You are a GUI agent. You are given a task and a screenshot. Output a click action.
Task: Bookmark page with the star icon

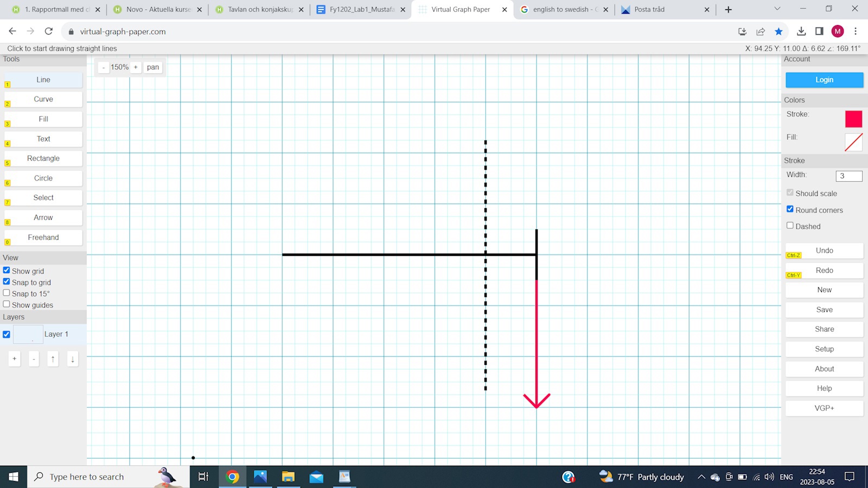coord(778,31)
